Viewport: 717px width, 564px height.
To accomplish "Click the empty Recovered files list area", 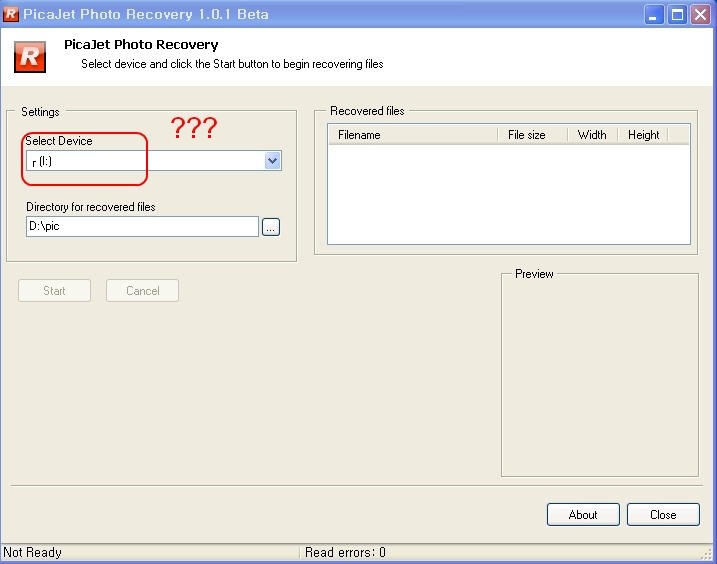I will (508, 195).
